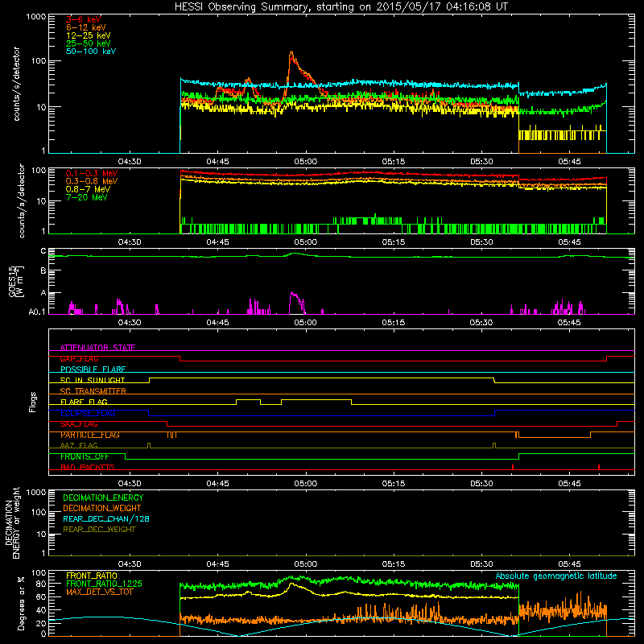The image size is (644, 644).
Task: Click the POSSIBLE_FLARE flag label
Action: [93, 369]
